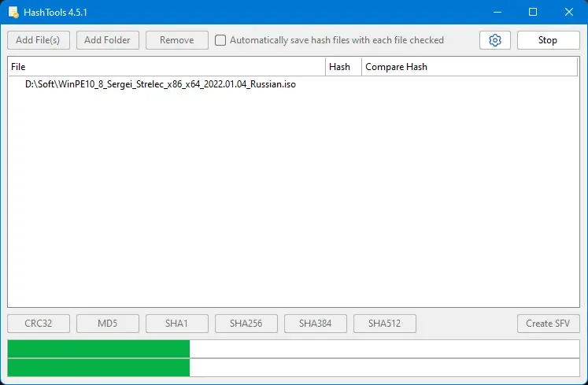This screenshot has height=385, width=588.
Task: Click the upper green progress bar
Action: click(294, 349)
